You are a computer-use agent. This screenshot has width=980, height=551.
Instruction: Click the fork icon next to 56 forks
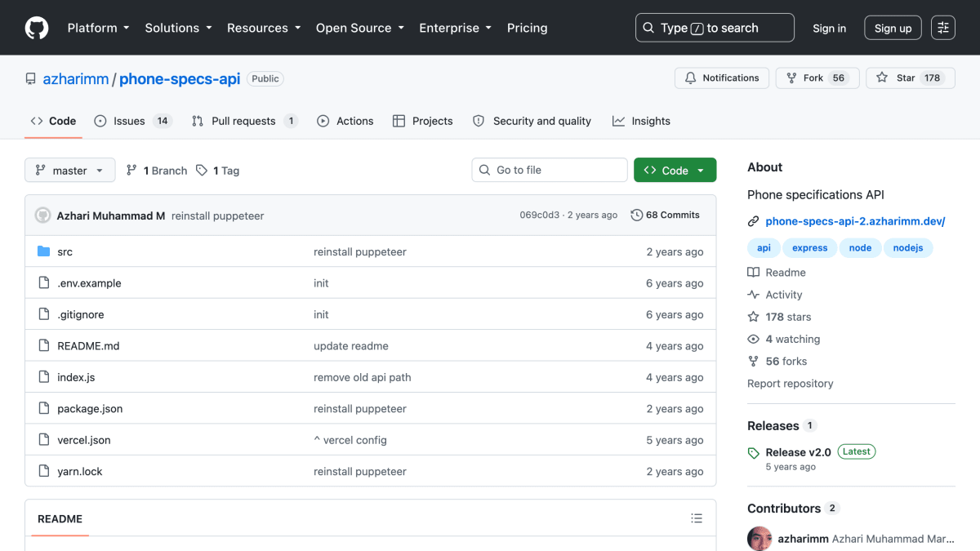[x=754, y=361]
